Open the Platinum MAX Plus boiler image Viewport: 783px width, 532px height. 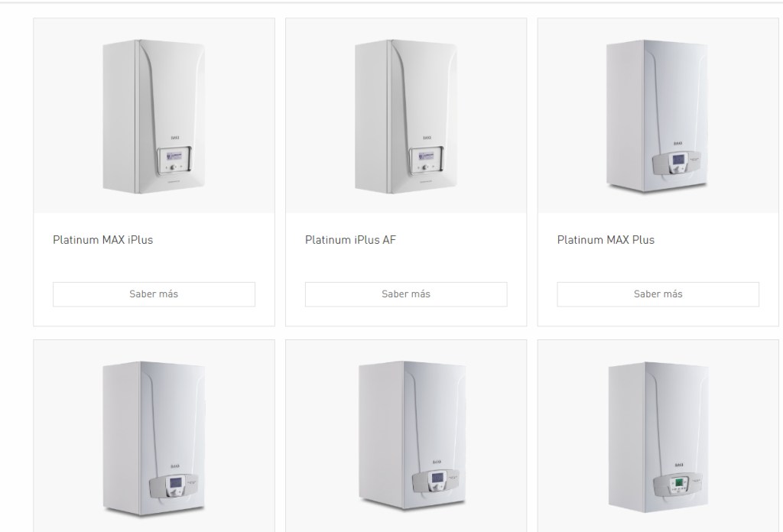pyautogui.click(x=658, y=115)
